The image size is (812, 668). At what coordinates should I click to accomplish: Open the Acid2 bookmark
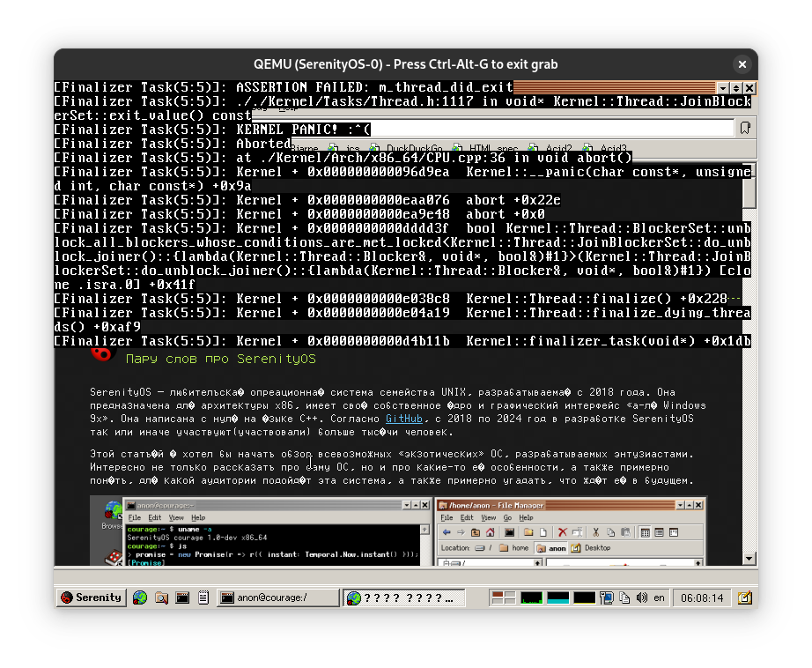pos(551,148)
